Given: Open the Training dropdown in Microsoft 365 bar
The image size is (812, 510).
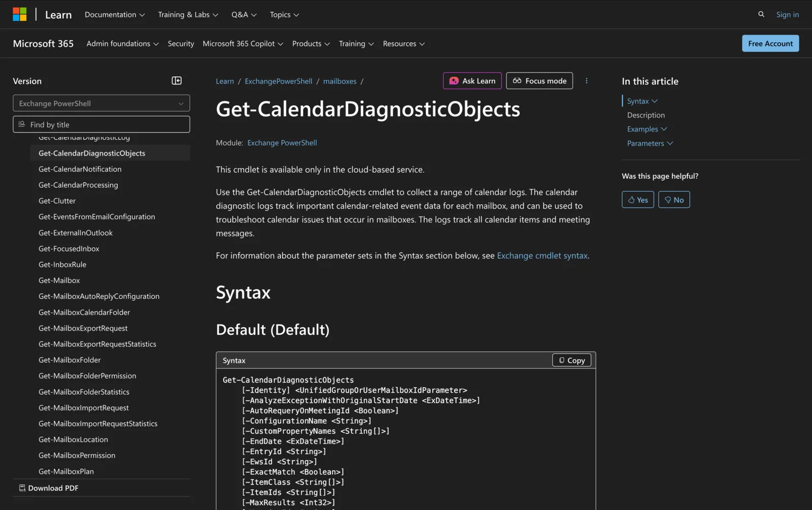Looking at the screenshot, I should [x=356, y=43].
